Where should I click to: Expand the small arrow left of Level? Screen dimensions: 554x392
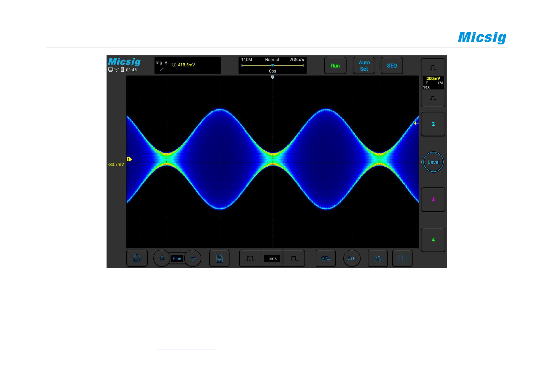pos(421,162)
